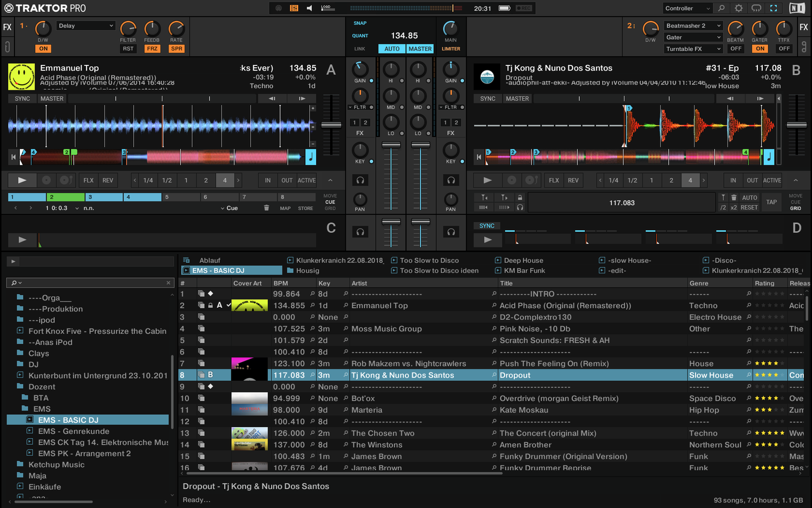Bend tempo backward on Deck A
This screenshot has height=508, width=812.
[272, 99]
